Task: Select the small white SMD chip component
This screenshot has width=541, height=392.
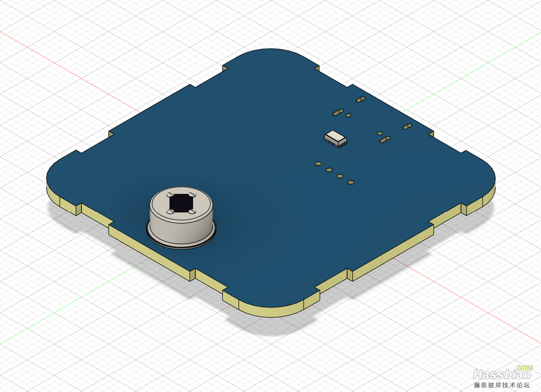Action: (x=335, y=138)
